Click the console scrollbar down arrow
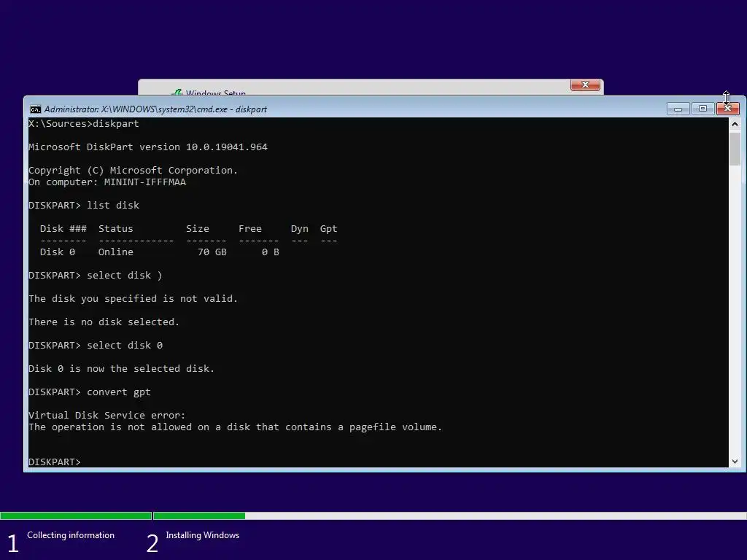This screenshot has height=560, width=747. click(735, 461)
